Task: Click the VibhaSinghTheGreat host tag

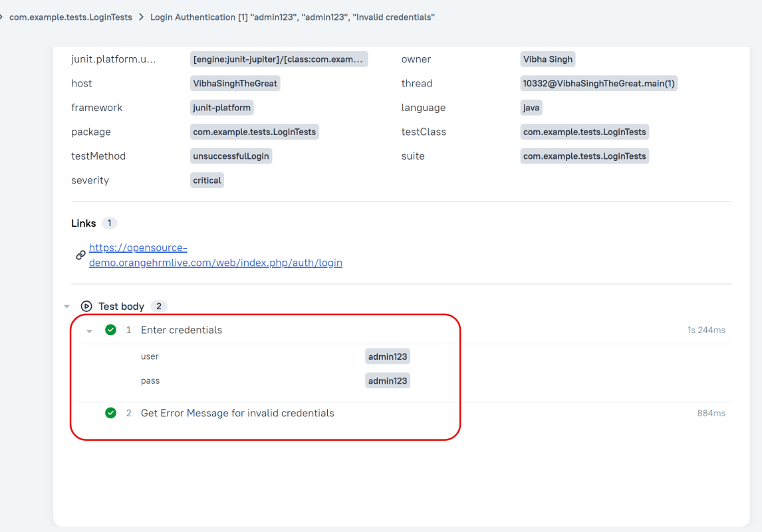Action: [235, 84]
